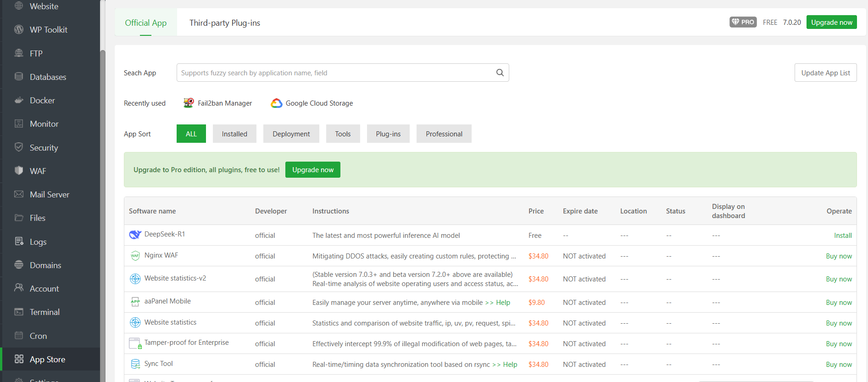868x382 pixels.
Task: Click the Nginx WAF software name
Action: point(161,255)
